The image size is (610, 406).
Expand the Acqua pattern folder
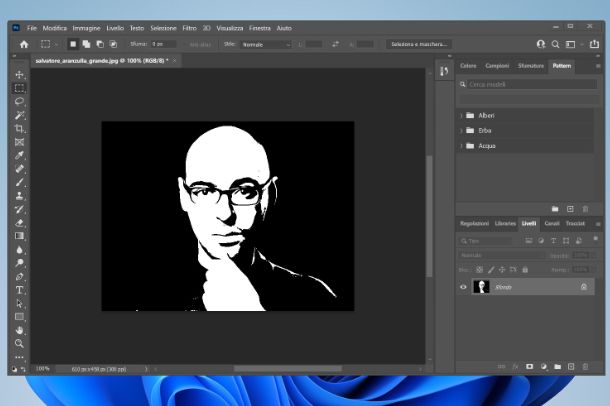tap(461, 146)
